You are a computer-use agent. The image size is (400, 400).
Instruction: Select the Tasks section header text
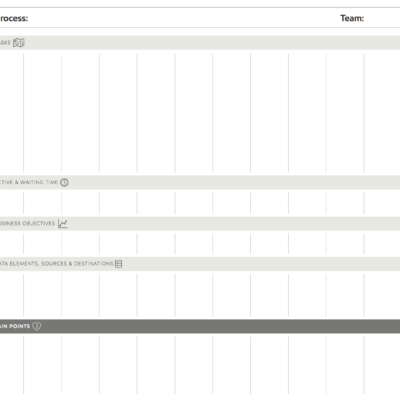coord(5,43)
